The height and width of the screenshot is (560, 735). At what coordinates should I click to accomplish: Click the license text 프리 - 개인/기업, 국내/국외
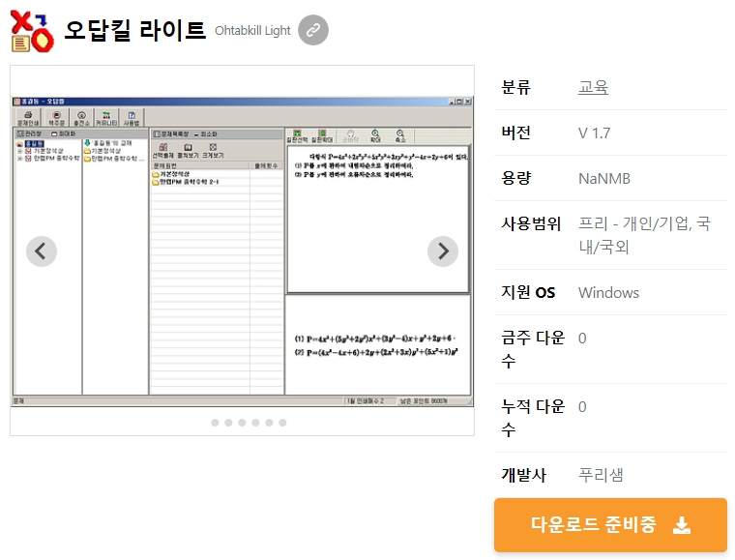(644, 235)
